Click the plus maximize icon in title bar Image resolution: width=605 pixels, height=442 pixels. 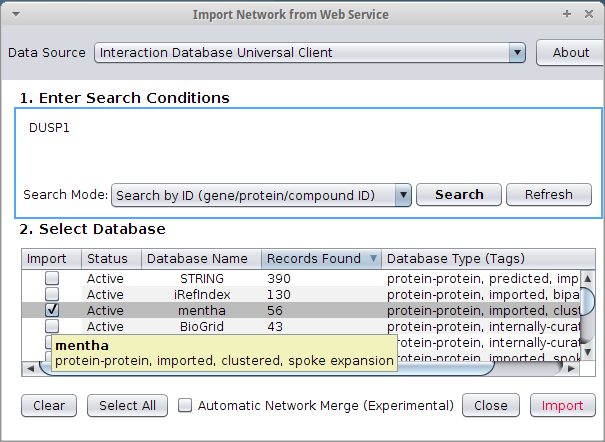click(567, 14)
